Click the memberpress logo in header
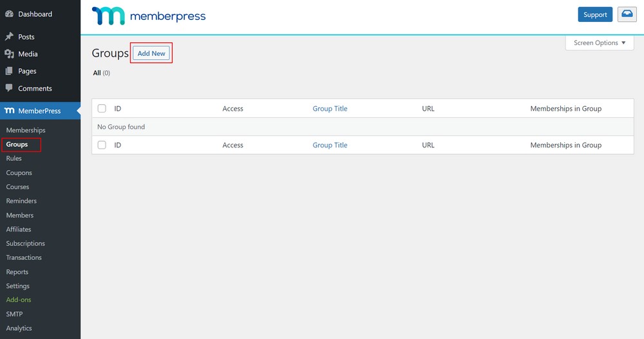The image size is (644, 339). click(149, 16)
